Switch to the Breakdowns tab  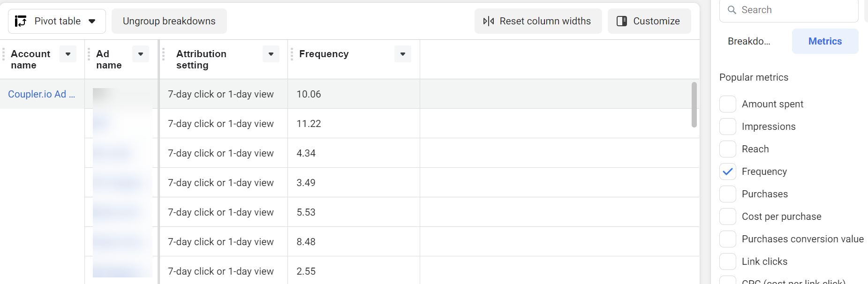point(749,41)
